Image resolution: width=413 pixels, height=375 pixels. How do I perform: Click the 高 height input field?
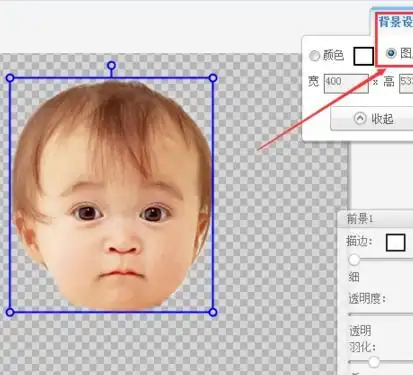coord(406,83)
